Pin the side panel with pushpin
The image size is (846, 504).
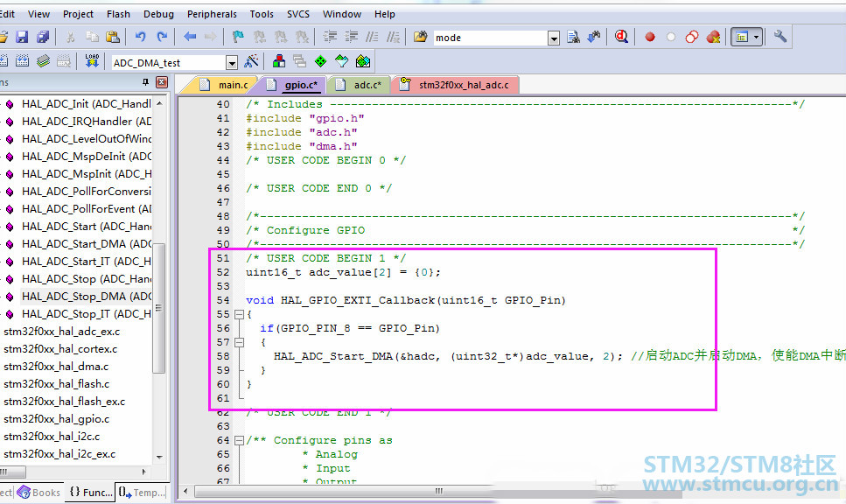point(145,82)
